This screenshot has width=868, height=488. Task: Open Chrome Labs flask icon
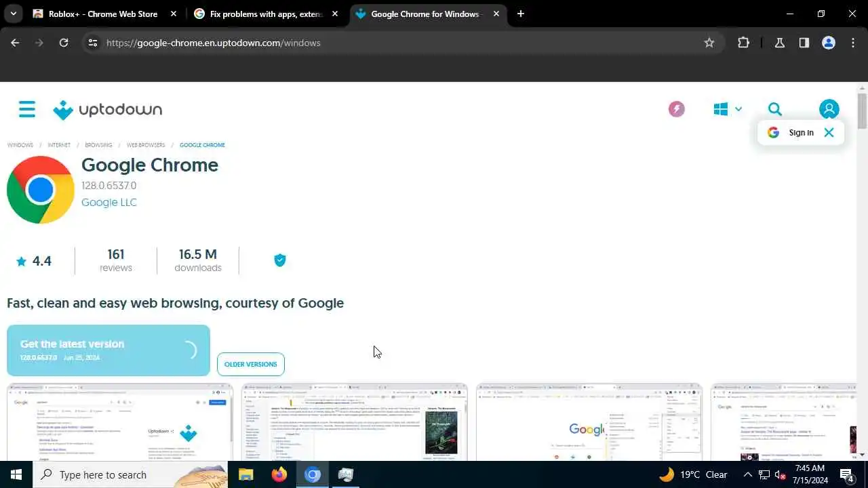point(780,43)
